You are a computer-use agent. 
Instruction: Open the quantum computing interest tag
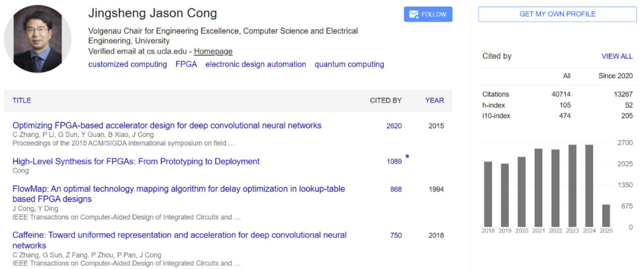349,64
